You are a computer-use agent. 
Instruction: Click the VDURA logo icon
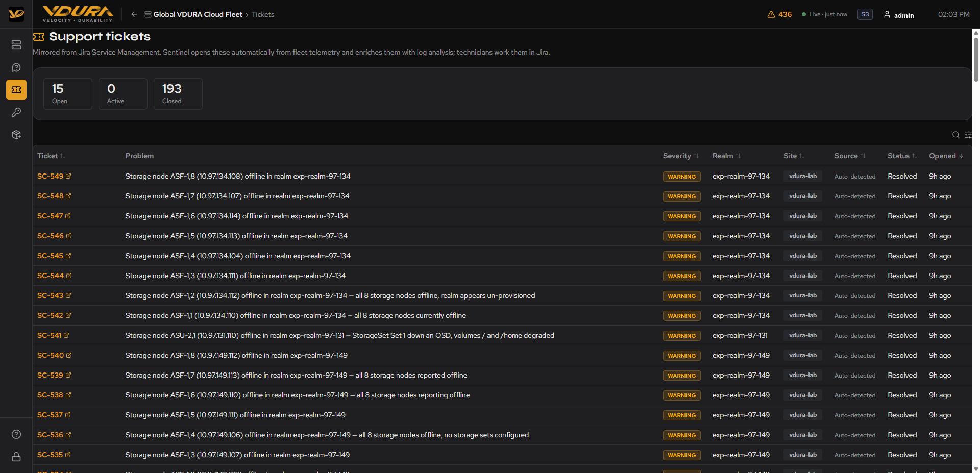(x=16, y=14)
